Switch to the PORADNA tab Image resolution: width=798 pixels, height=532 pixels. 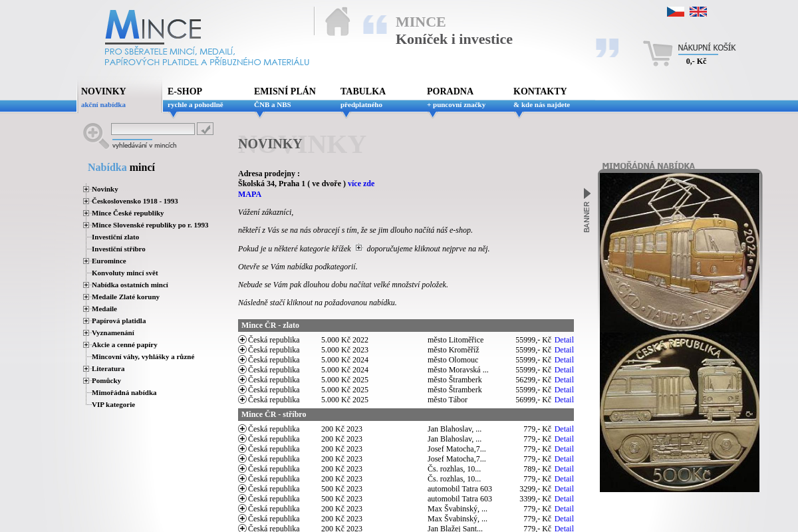click(x=450, y=91)
